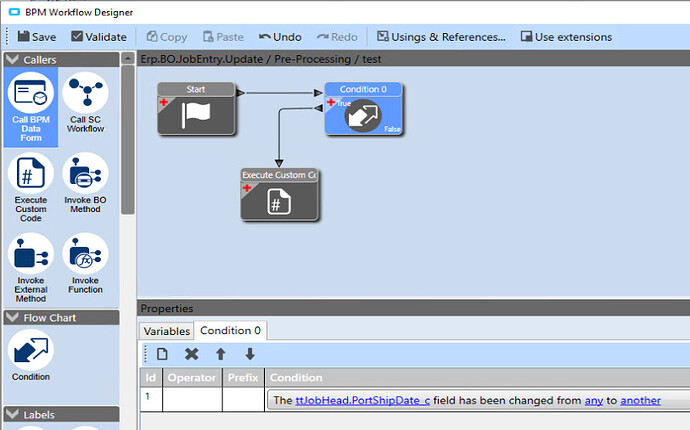Click the Paste toolbar button
The width and height of the screenshot is (690, 430).
coord(223,37)
